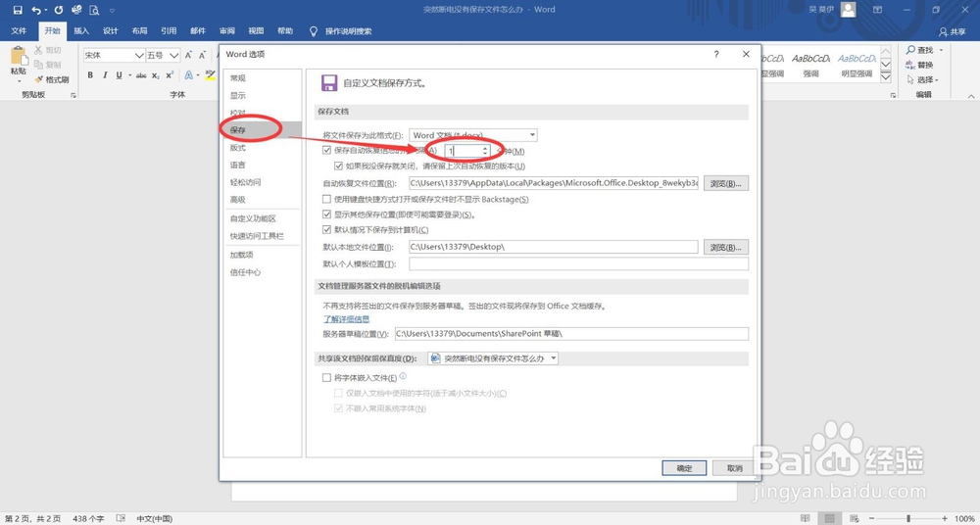
Task: Toggle Italic formatting button
Action: (x=105, y=75)
